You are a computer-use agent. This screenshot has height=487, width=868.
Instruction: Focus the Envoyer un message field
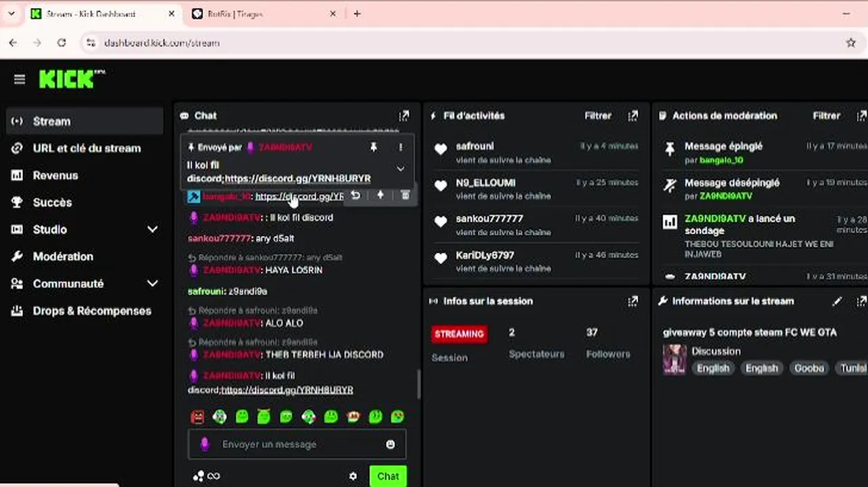297,444
